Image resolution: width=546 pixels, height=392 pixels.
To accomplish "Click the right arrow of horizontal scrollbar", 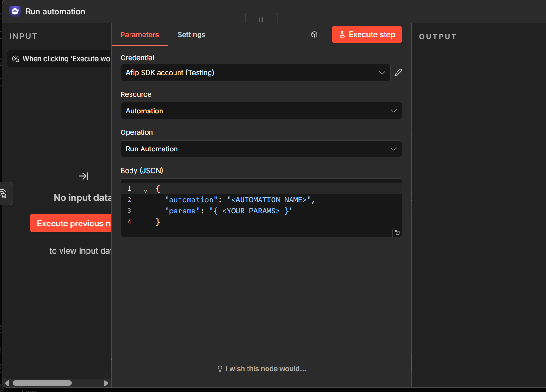I will (x=106, y=383).
